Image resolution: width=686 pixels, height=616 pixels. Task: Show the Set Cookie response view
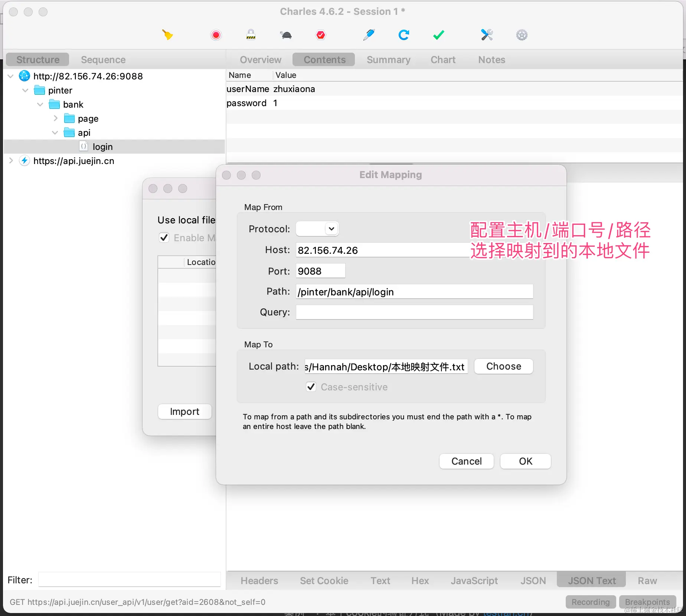click(324, 581)
